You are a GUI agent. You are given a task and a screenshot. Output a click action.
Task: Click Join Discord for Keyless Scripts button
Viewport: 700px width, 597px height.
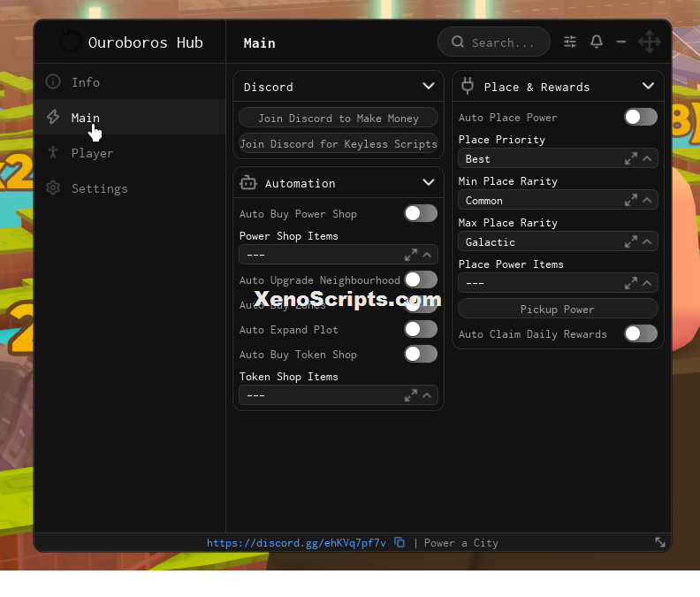pos(339,144)
